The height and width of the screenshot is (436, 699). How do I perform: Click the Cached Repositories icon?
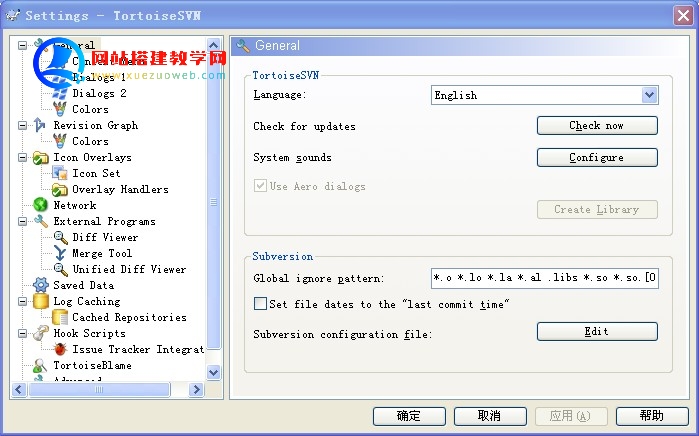pyautogui.click(x=60, y=317)
